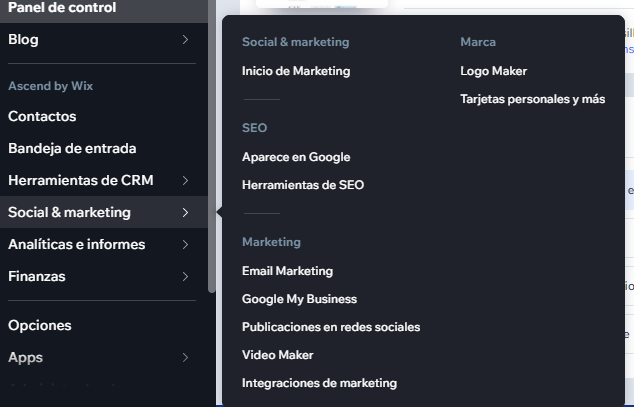Expand the Blog submenu chevron
This screenshot has height=407, width=634.
(186, 40)
